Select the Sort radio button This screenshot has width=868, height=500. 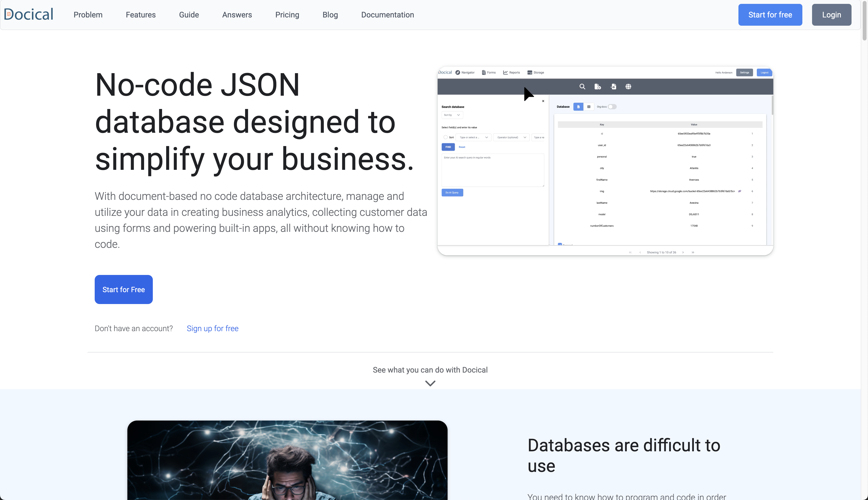pyautogui.click(x=445, y=137)
